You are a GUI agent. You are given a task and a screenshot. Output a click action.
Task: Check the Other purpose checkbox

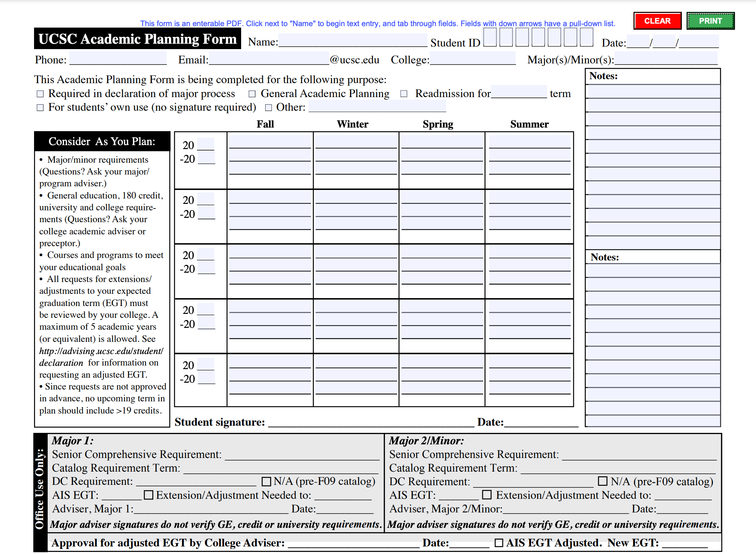[269, 108]
